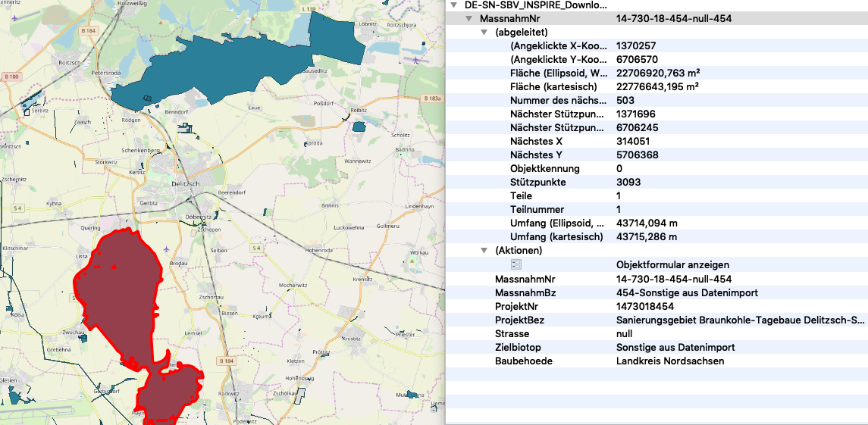The height and width of the screenshot is (425, 868).
Task: Collapse the DE-SN-SBV_INSPIRE layer node
Action: pyautogui.click(x=453, y=4)
